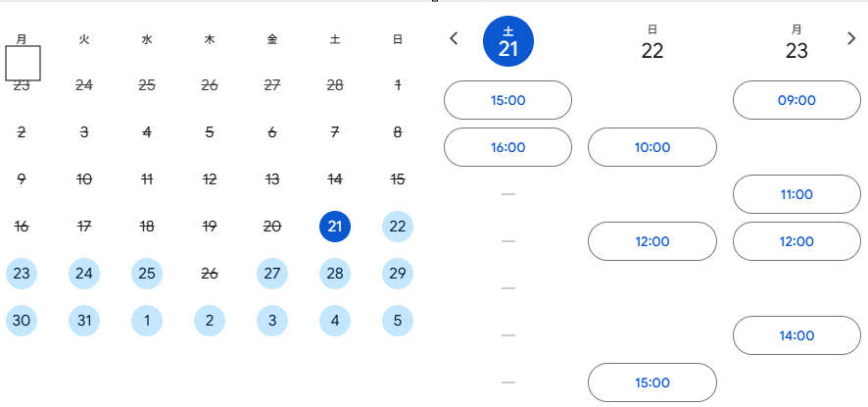Pick date 30 in the calendar
The height and width of the screenshot is (407, 868).
click(22, 321)
